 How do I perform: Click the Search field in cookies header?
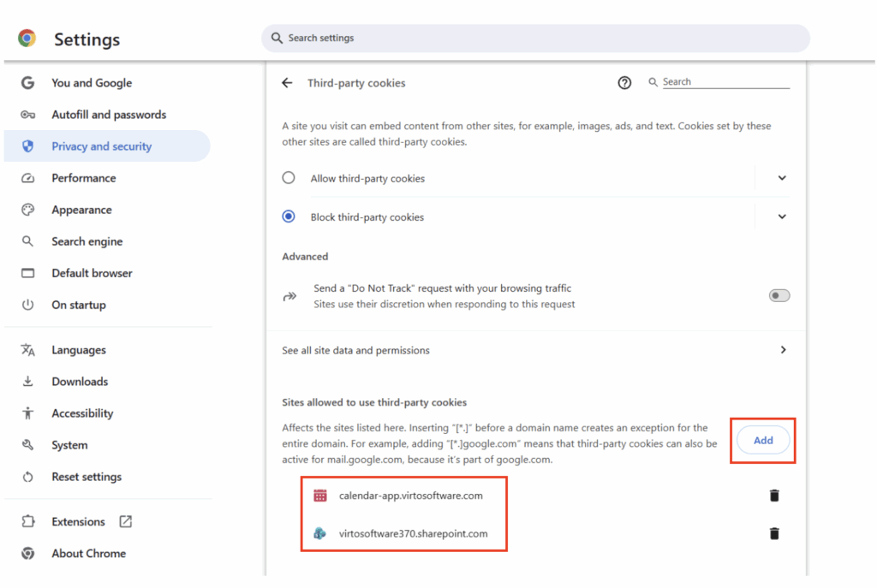point(725,82)
